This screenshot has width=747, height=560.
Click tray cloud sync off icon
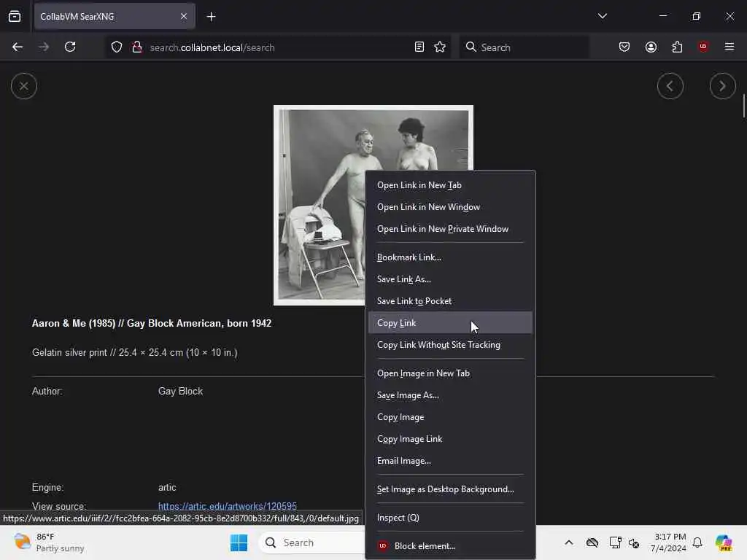click(x=592, y=542)
